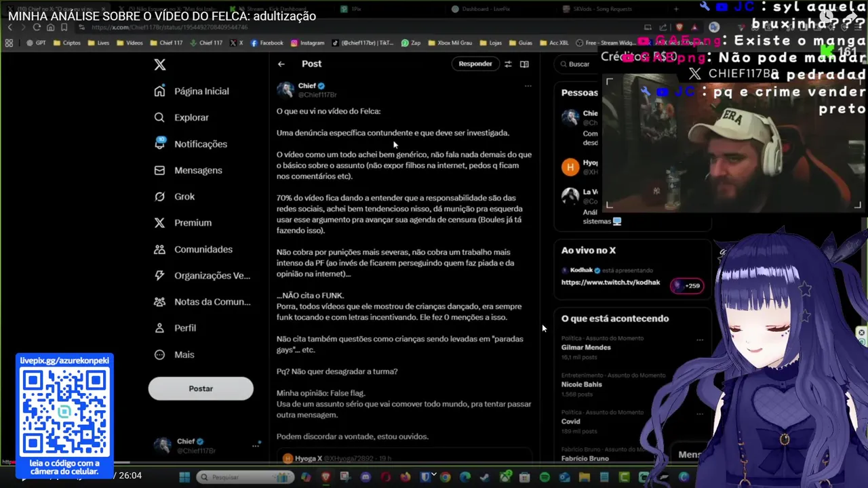Click the Postar button
The height and width of the screenshot is (488, 868).
[201, 388]
